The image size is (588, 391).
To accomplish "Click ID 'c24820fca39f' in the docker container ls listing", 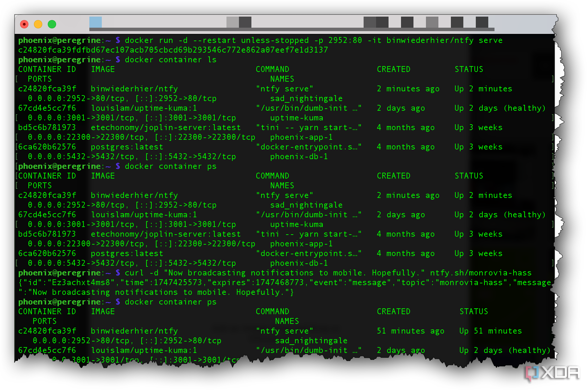I will [47, 89].
